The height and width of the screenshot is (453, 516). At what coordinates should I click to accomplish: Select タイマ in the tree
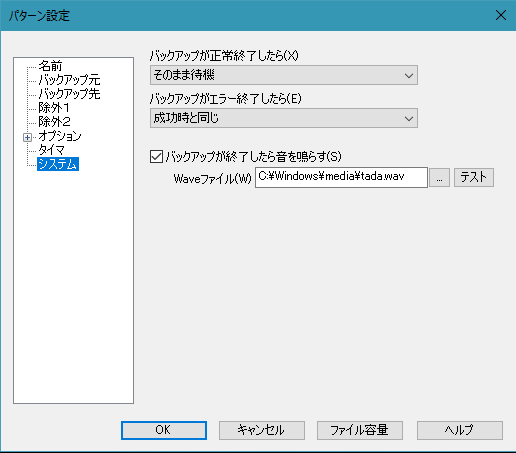click(x=51, y=150)
